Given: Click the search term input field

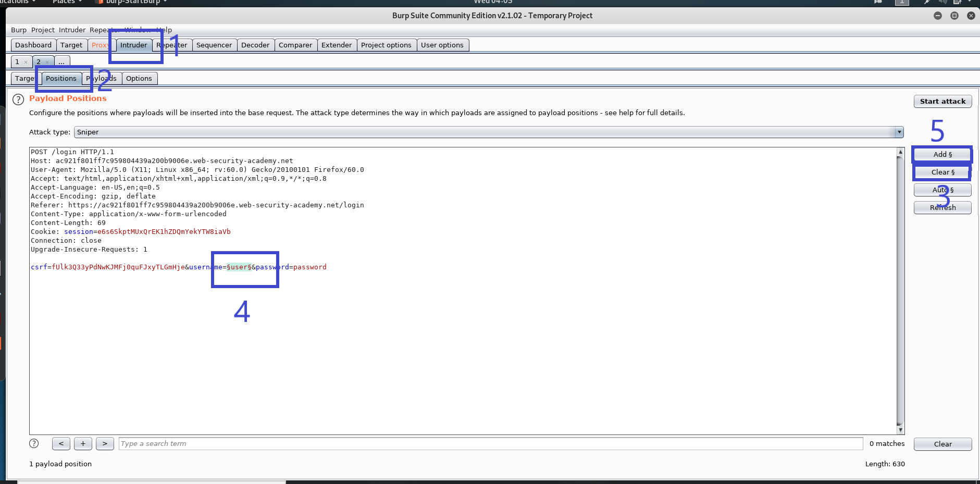Looking at the screenshot, I should pyautogui.click(x=491, y=444).
